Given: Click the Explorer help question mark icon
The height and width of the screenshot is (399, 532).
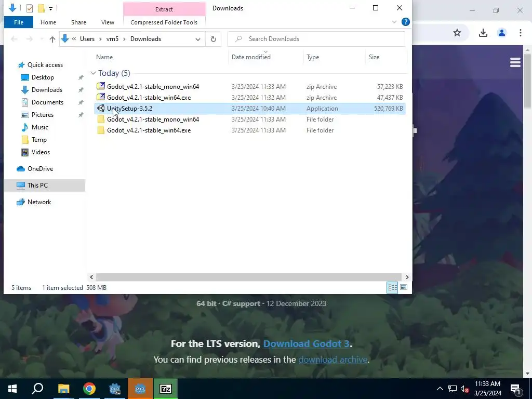Looking at the screenshot, I should (405, 22).
